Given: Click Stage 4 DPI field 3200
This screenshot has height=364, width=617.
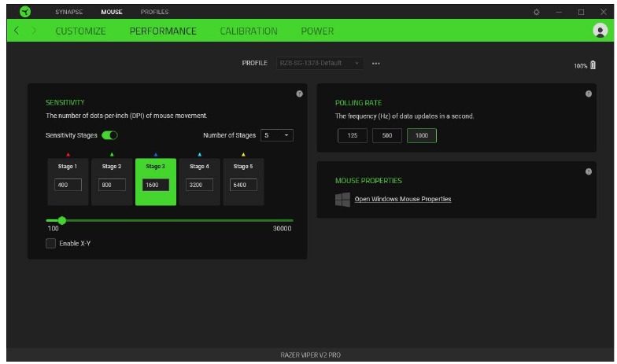Looking at the screenshot, I should pyautogui.click(x=200, y=185).
